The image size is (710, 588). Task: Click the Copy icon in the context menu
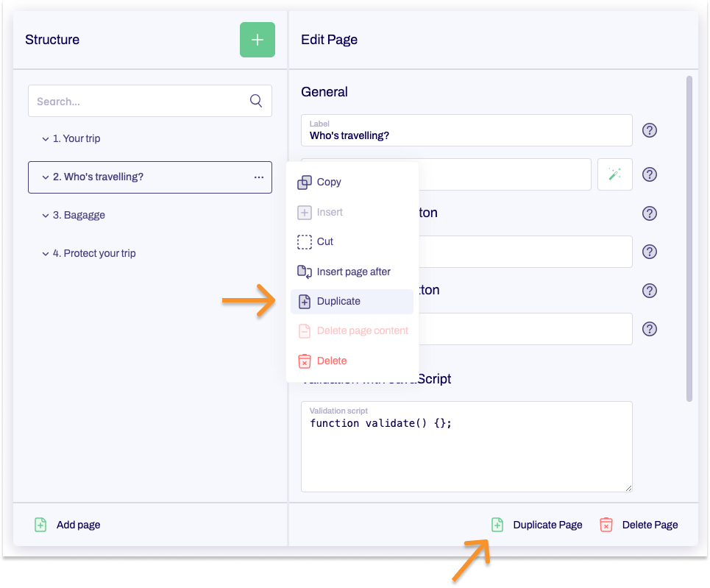pyautogui.click(x=305, y=182)
